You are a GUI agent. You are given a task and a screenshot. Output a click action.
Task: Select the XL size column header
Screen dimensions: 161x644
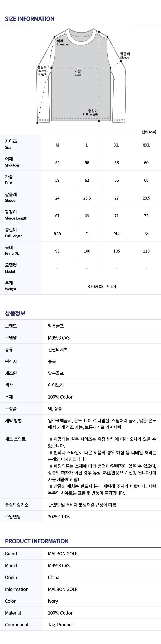[x=117, y=145]
